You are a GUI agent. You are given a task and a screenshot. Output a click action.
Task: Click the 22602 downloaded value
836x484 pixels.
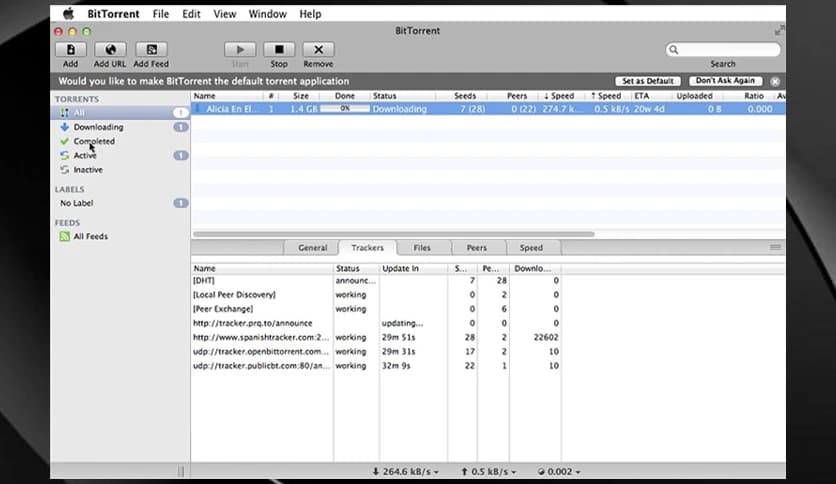(546, 337)
